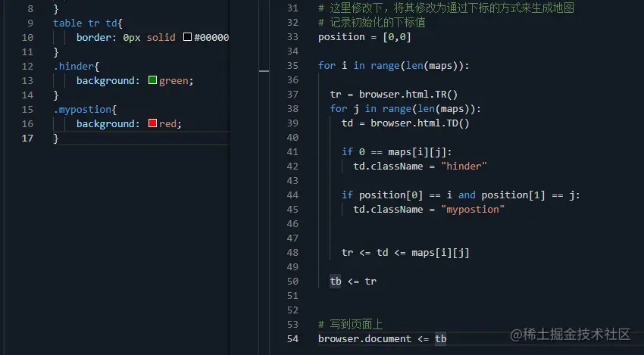
Task: Click the "tr = browser.html.TR()" line
Action: (393, 95)
